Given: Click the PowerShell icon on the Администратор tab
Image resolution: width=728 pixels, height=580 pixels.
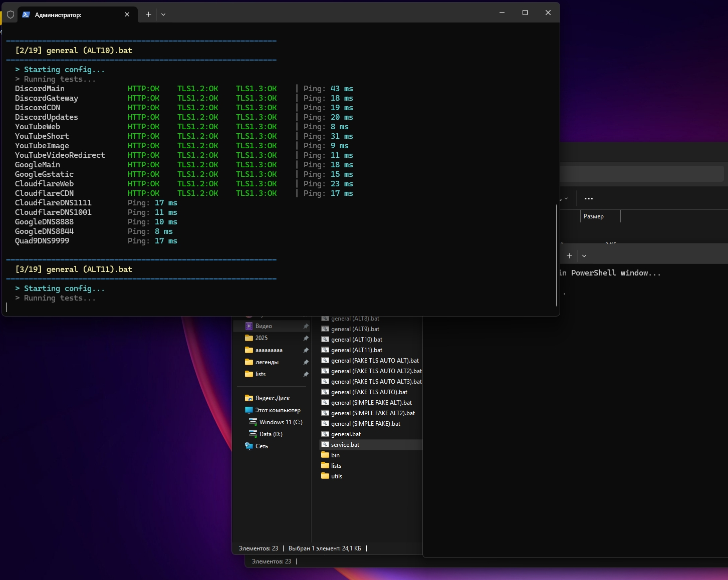Looking at the screenshot, I should click(x=26, y=15).
